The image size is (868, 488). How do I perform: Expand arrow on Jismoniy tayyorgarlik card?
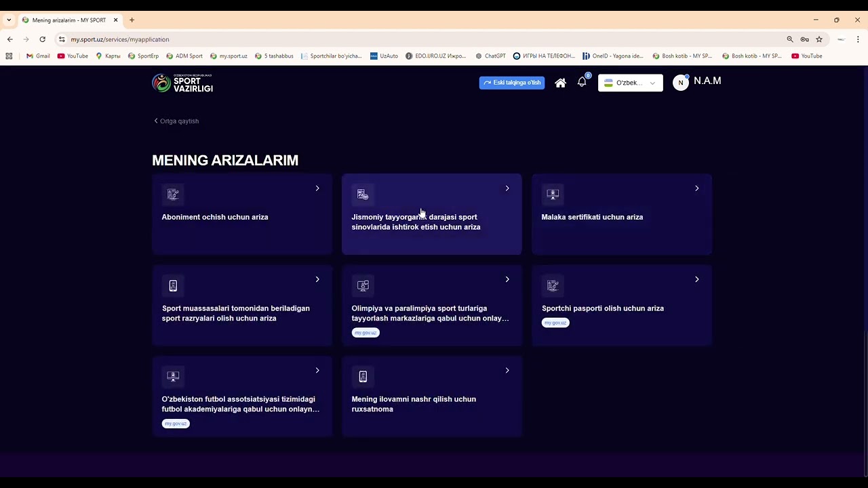click(507, 188)
